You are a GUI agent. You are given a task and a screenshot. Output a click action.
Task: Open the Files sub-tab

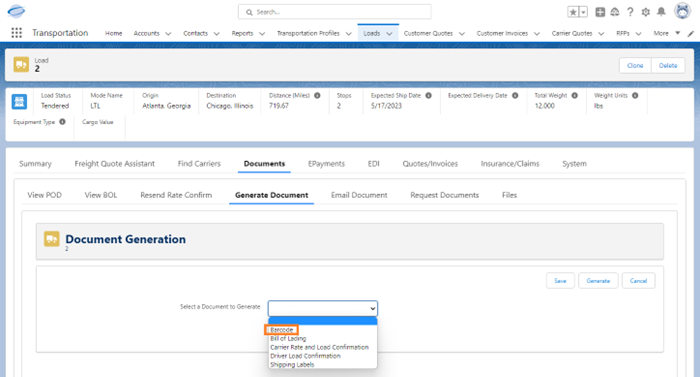click(x=509, y=195)
